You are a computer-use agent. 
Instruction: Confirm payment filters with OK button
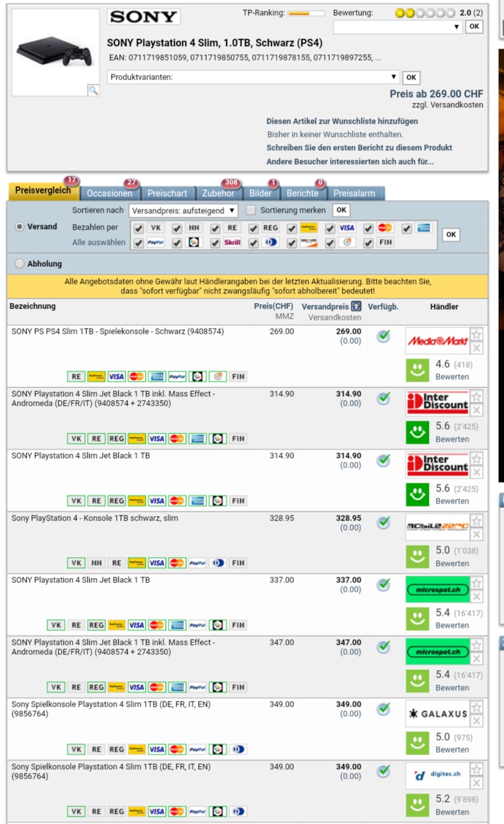451,234
